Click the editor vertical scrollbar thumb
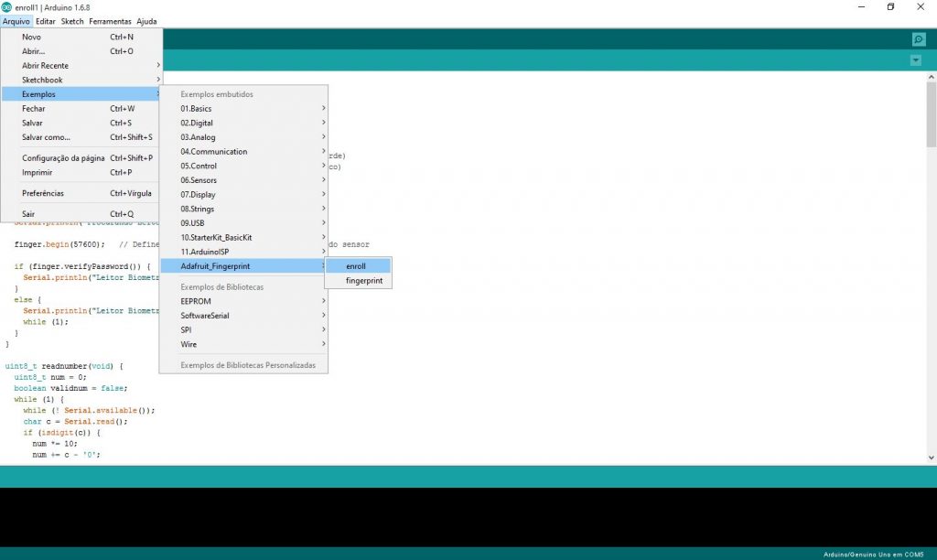This screenshot has height=560, width=937. coord(931,114)
